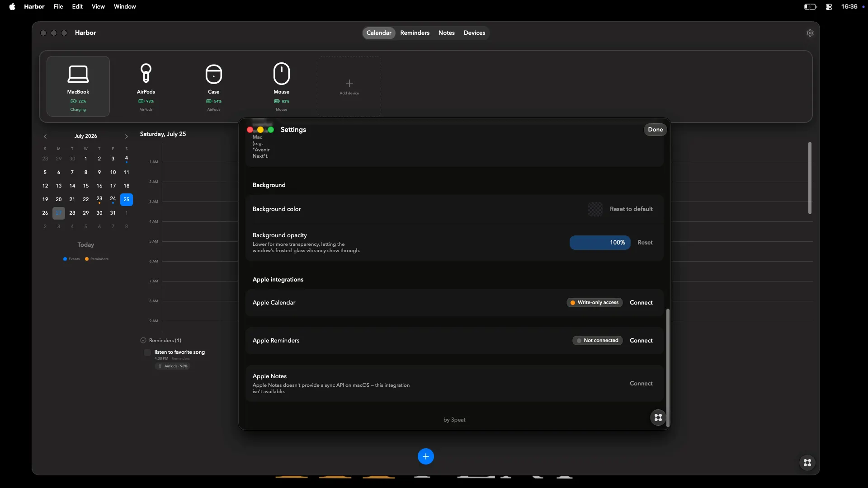
Task: Select July 1 in mini calendar
Action: [x=86, y=159]
